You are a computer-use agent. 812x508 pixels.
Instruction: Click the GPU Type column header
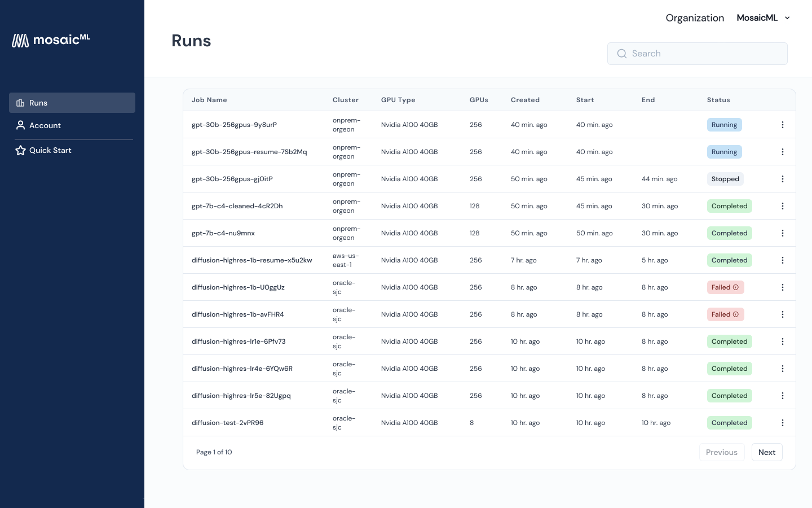(398, 100)
